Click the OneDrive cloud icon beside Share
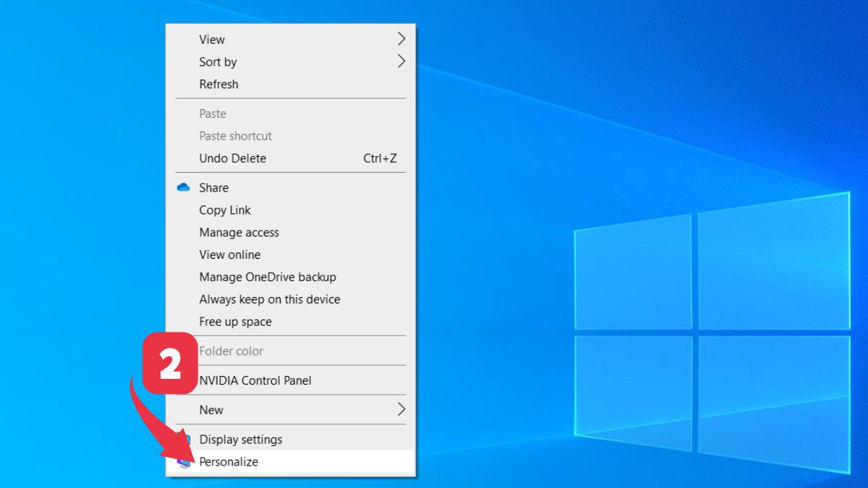The height and width of the screenshot is (488, 868). point(184,187)
